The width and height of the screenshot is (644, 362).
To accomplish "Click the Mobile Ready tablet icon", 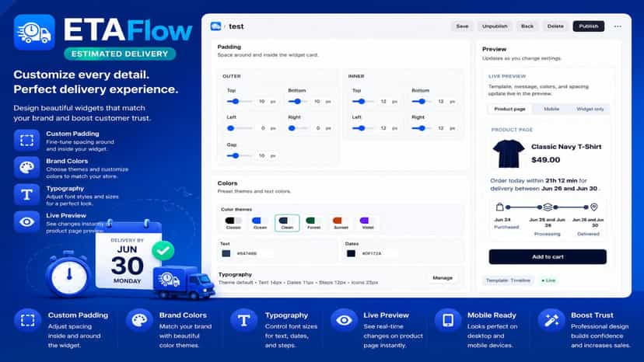I will point(448,320).
